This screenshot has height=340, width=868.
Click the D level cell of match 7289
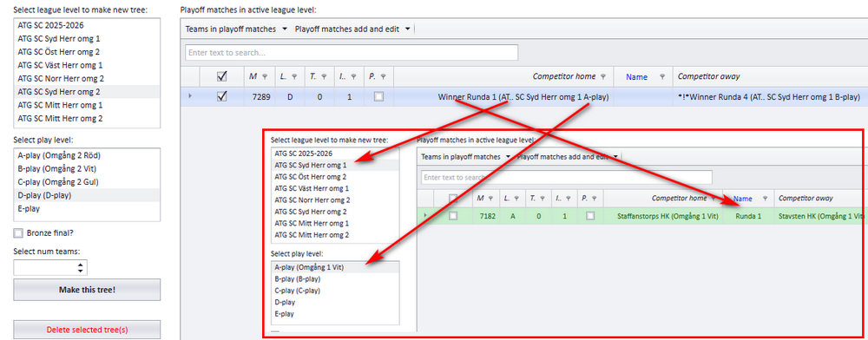[x=290, y=97]
